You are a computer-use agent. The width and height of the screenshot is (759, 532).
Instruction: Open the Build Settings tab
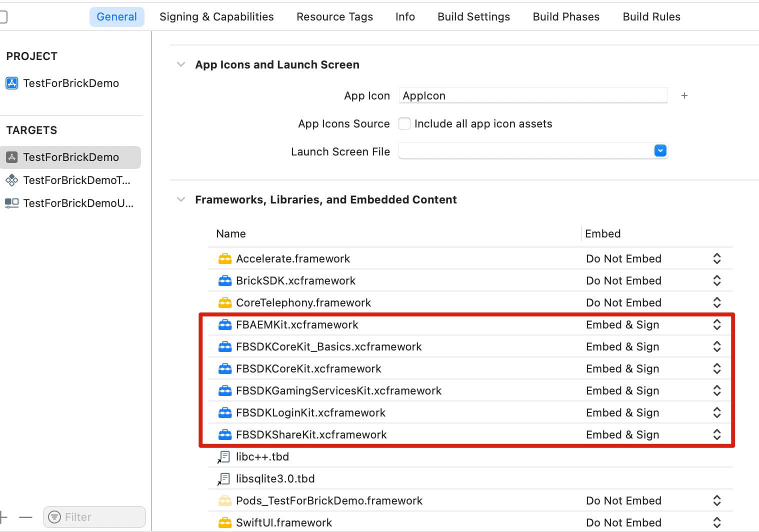473,16
